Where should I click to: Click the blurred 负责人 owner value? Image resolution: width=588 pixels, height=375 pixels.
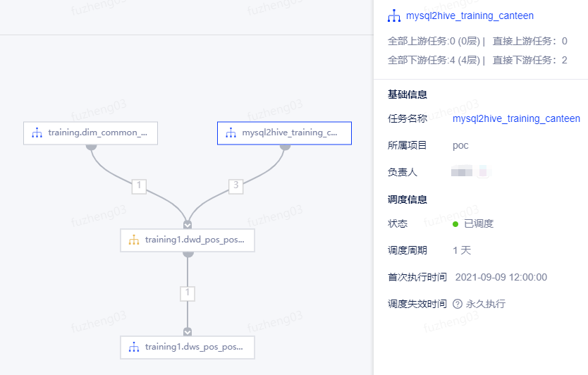click(x=470, y=173)
